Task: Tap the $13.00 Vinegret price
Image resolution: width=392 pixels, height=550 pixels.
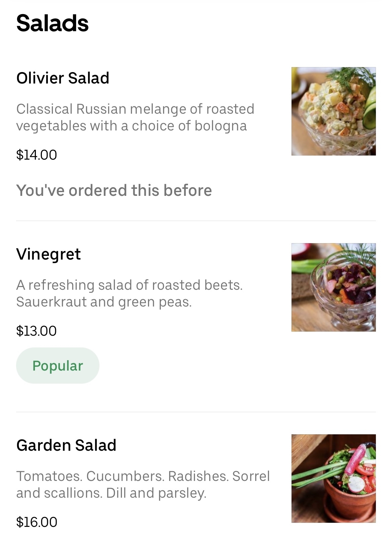Action: click(x=36, y=331)
